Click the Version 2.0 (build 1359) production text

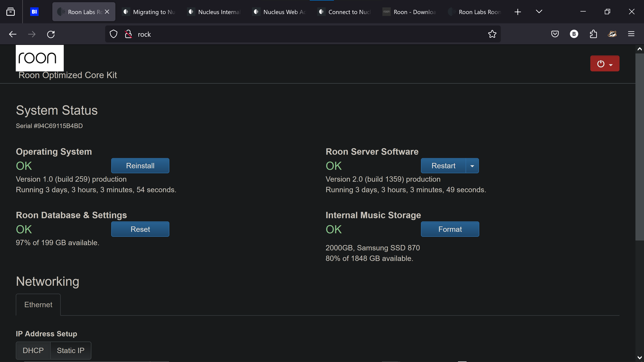[x=383, y=179]
